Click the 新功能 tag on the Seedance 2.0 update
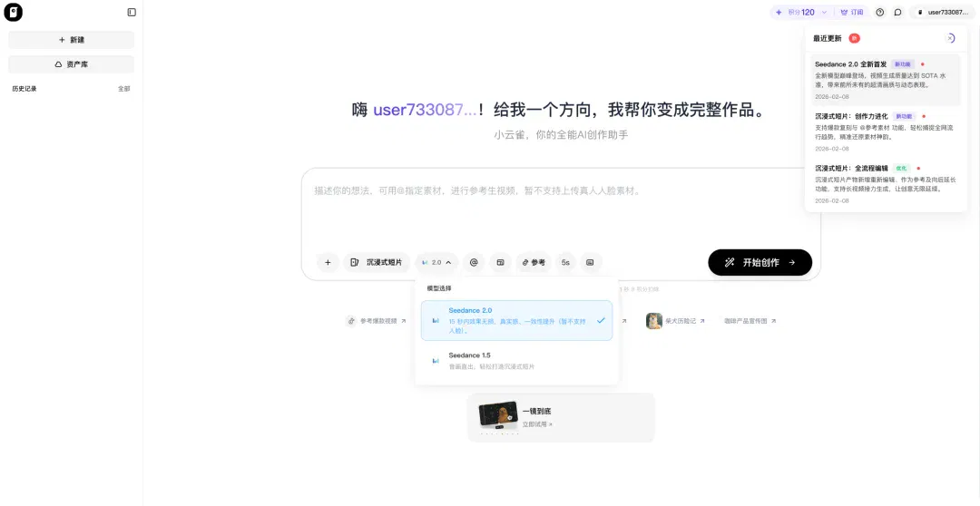Viewport: 980px width, 506px height. tap(903, 64)
